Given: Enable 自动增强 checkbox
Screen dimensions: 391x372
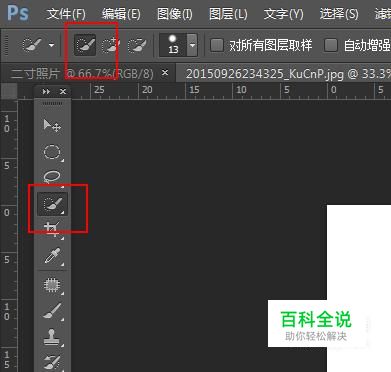Looking at the screenshot, I should click(331, 45).
